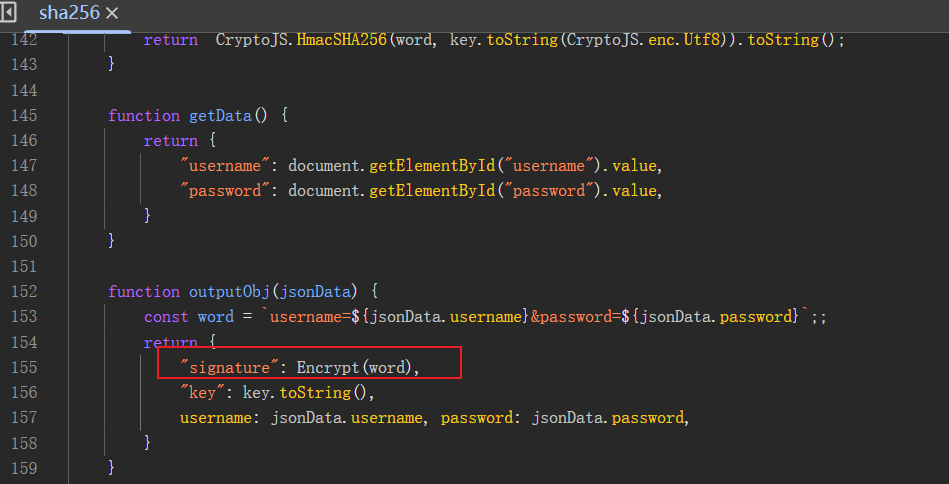Toggle breakpoint at line 153
949x484 pixels.
click(24, 316)
